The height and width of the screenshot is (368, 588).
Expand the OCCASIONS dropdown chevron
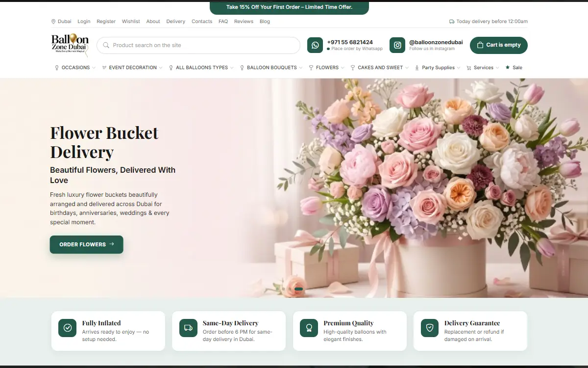94,68
